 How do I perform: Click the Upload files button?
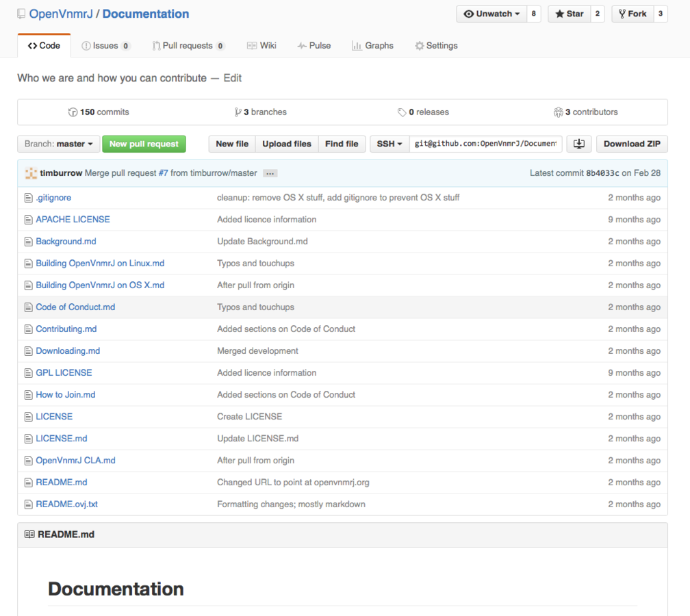(x=286, y=144)
